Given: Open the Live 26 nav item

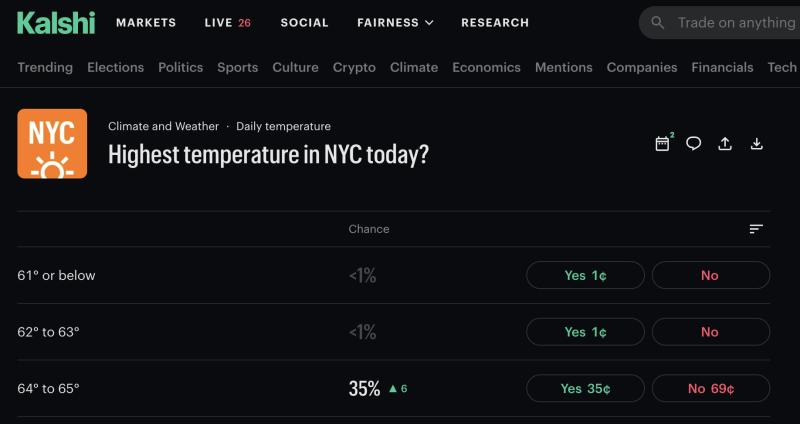Looking at the screenshot, I should pos(227,22).
